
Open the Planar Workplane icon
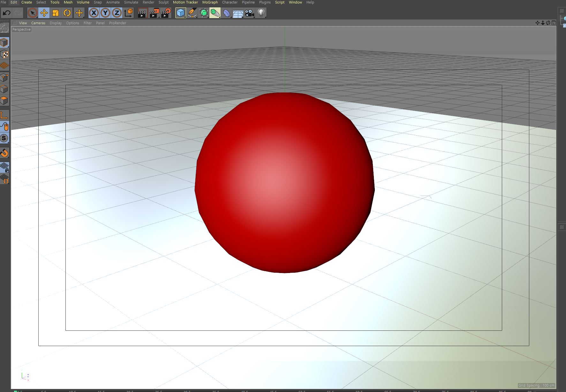[4, 179]
